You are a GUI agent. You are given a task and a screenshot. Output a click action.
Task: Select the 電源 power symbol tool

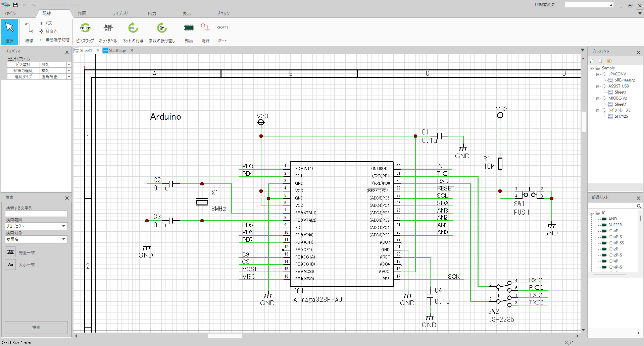[205, 32]
